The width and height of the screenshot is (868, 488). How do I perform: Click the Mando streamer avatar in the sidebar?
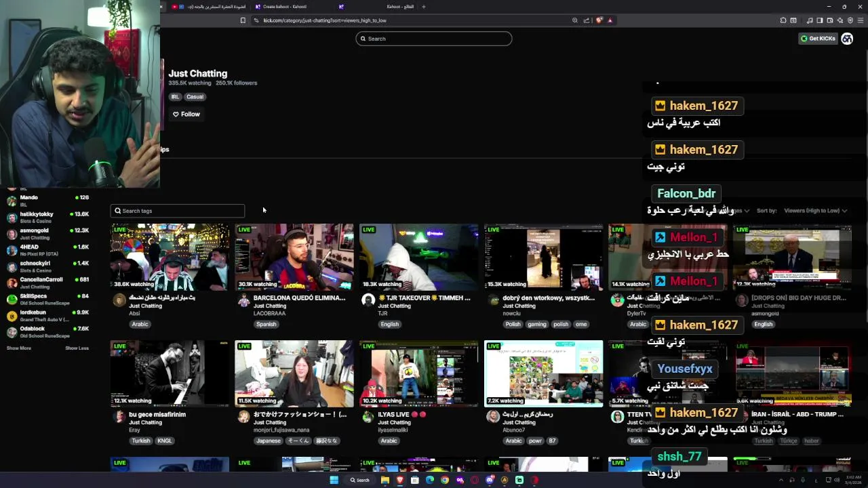pos(12,201)
